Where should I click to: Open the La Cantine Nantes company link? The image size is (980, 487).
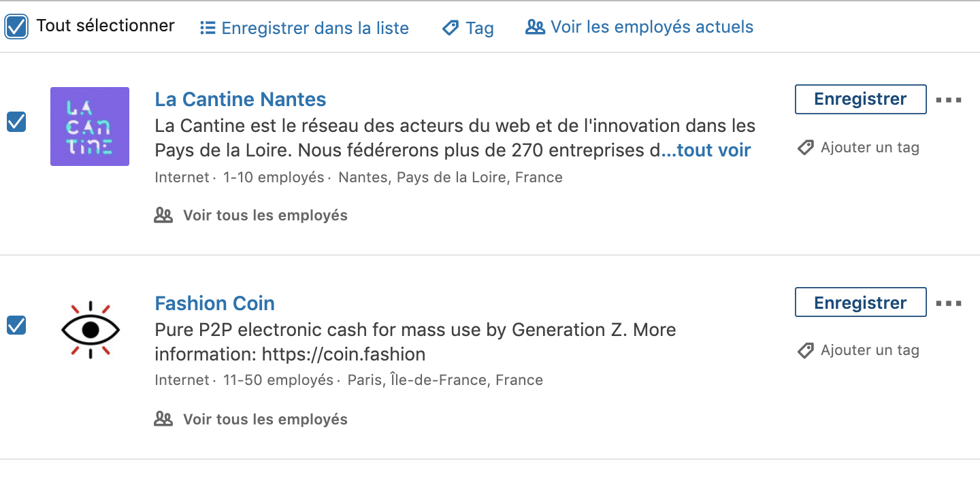[x=240, y=99]
